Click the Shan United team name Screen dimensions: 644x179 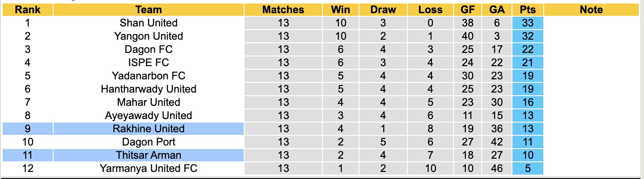[x=149, y=23]
